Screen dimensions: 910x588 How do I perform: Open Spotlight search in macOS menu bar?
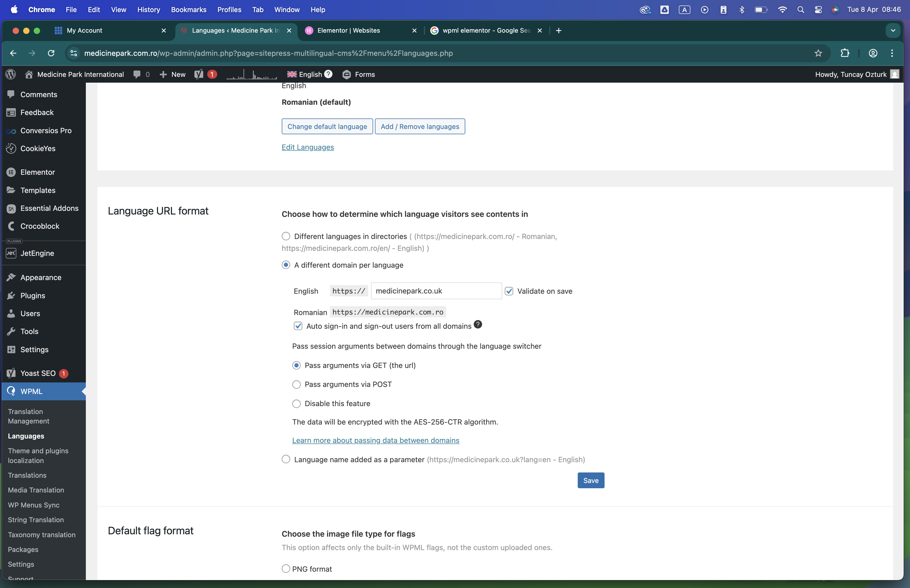click(801, 9)
